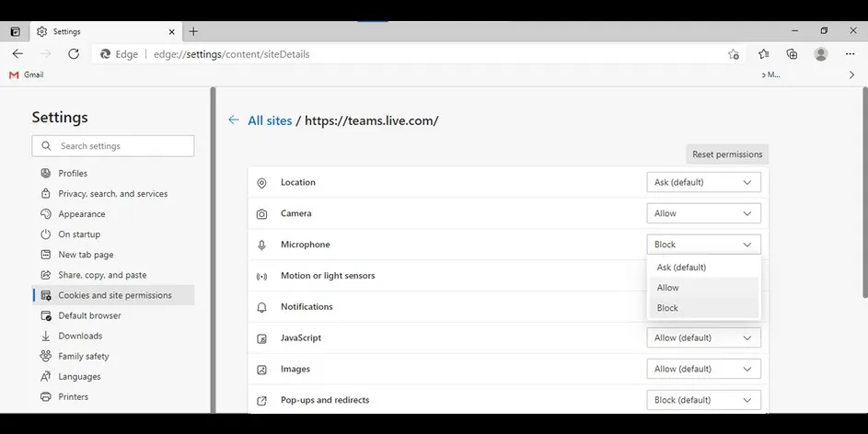The width and height of the screenshot is (868, 434).
Task: Click the settings sidebar scrollbar
Action: pyautogui.click(x=214, y=250)
